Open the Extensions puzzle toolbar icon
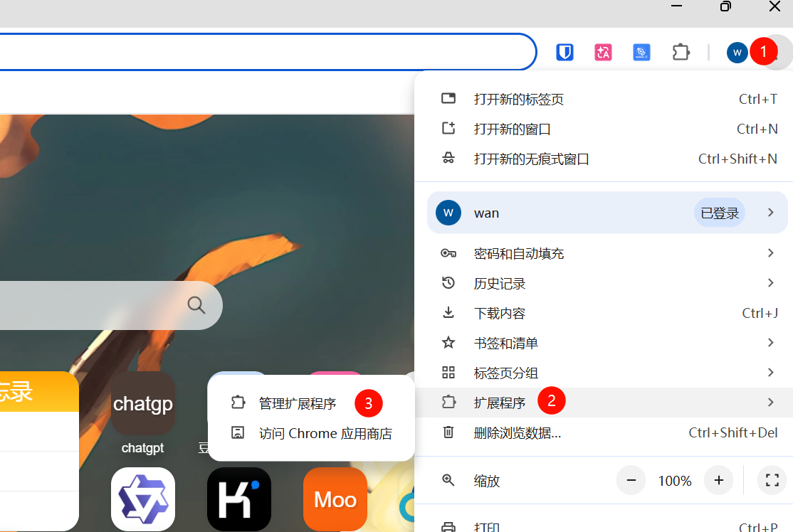 tap(681, 52)
